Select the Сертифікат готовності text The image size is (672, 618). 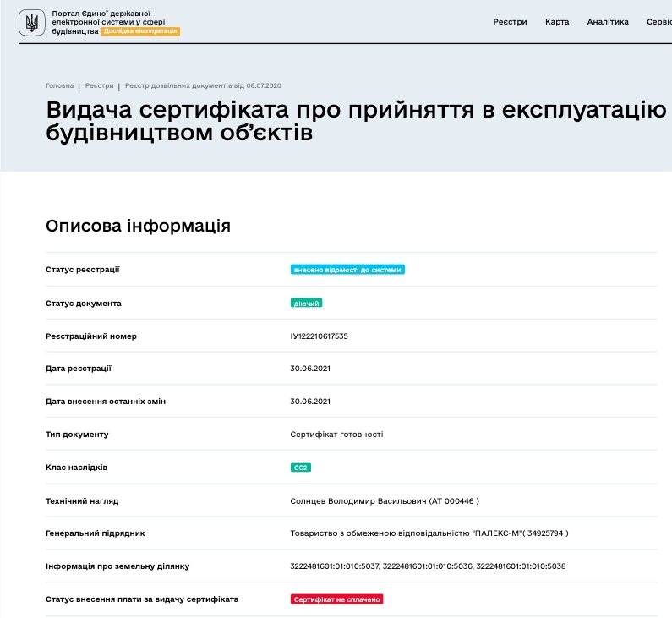coord(336,435)
